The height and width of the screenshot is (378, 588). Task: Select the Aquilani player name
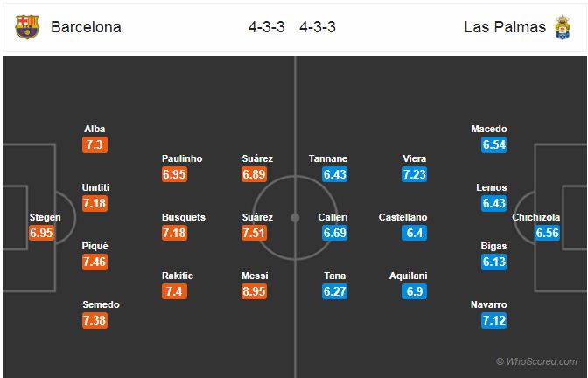[408, 276]
